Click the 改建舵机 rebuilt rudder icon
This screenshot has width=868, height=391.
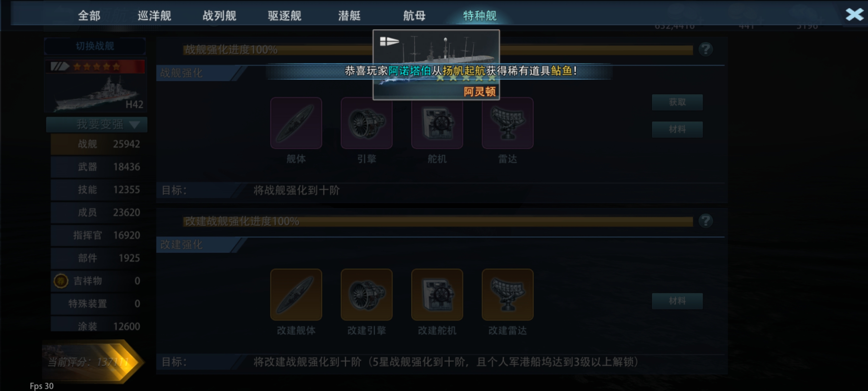coord(437,294)
